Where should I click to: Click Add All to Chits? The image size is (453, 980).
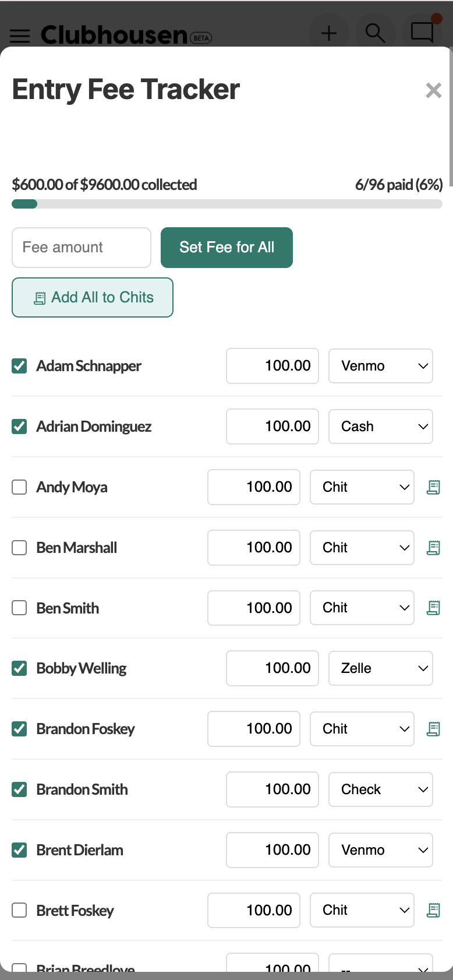pyautogui.click(x=92, y=298)
